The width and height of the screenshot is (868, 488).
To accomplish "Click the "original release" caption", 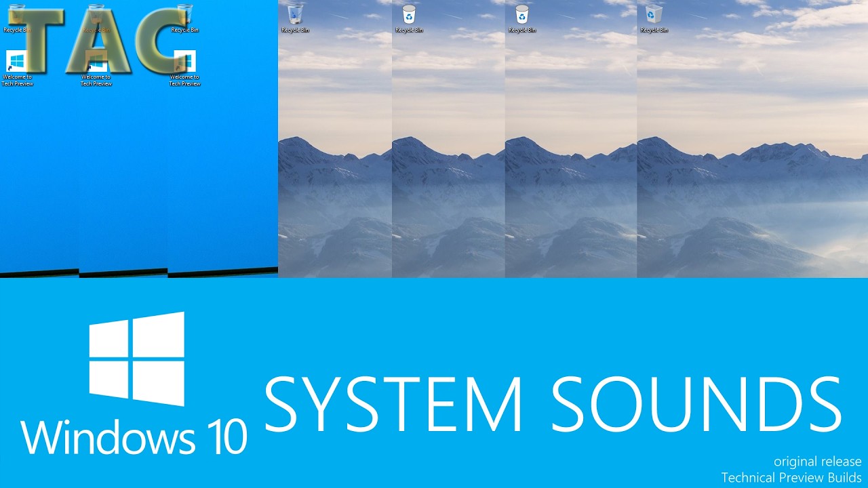I will (x=818, y=462).
